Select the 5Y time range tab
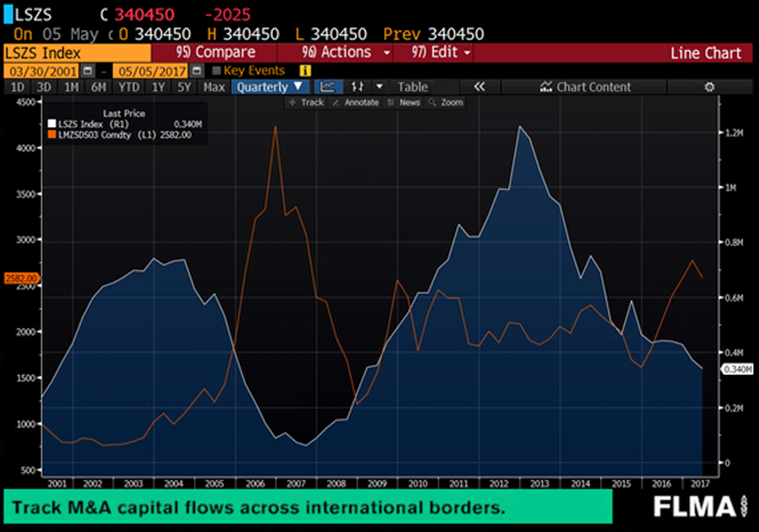759x532 pixels. pos(185,87)
